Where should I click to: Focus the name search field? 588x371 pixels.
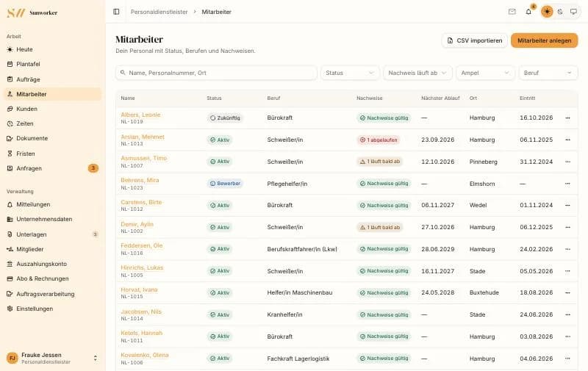coord(216,73)
